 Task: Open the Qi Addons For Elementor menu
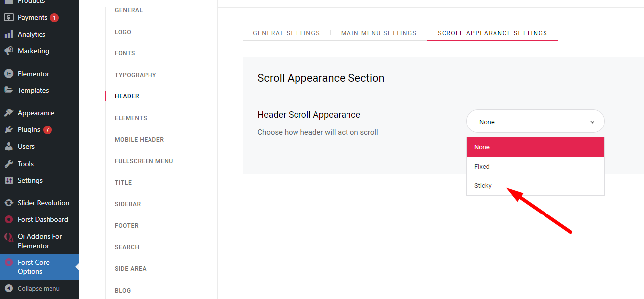(40, 241)
